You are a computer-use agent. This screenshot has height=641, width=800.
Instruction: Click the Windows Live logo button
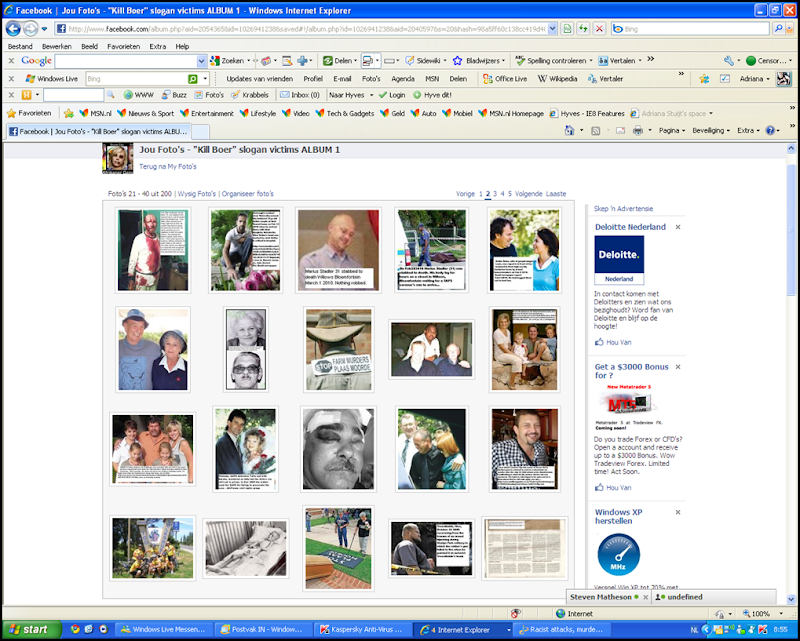52,79
